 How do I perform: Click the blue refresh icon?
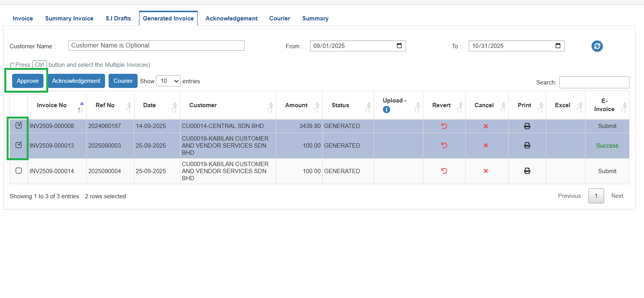[x=597, y=46]
